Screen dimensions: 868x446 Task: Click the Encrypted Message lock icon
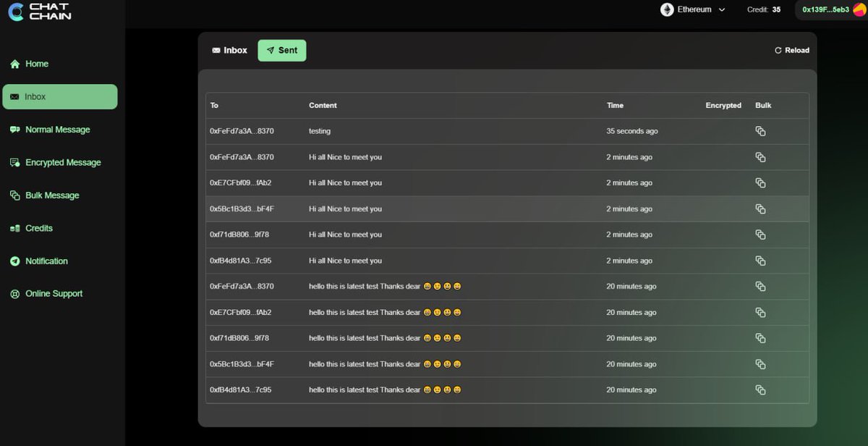point(14,163)
